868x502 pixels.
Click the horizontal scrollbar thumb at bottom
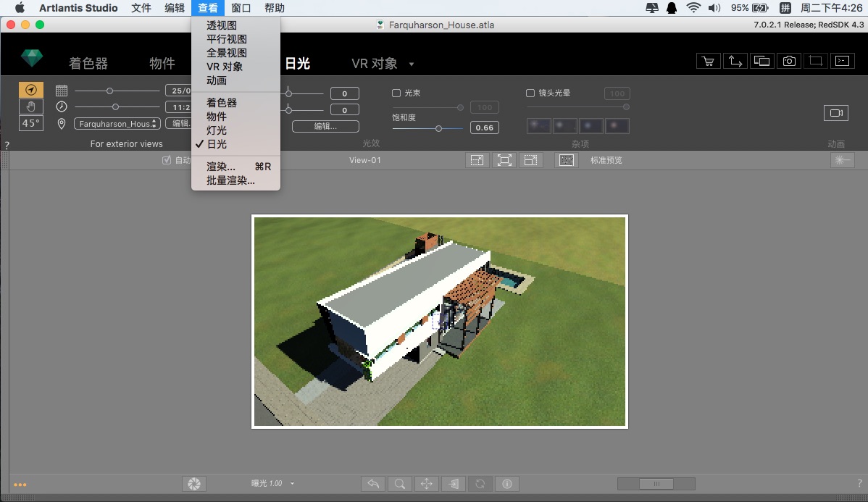656,484
